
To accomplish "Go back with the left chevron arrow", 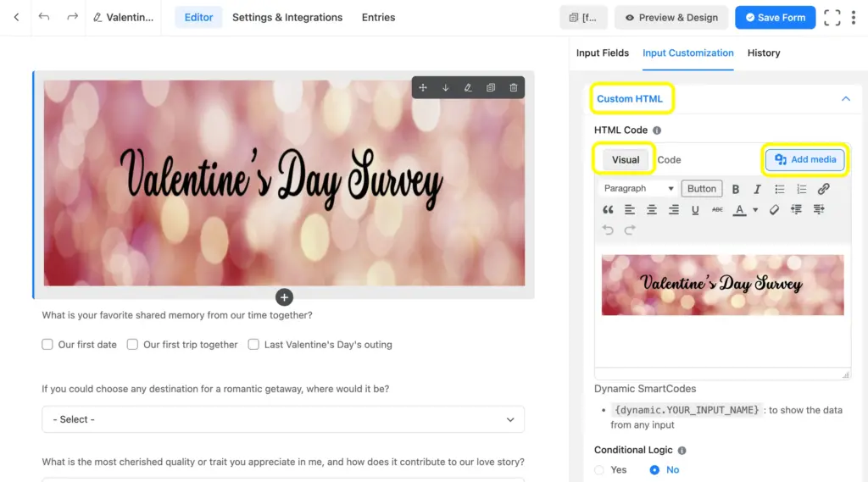I will click(x=17, y=17).
